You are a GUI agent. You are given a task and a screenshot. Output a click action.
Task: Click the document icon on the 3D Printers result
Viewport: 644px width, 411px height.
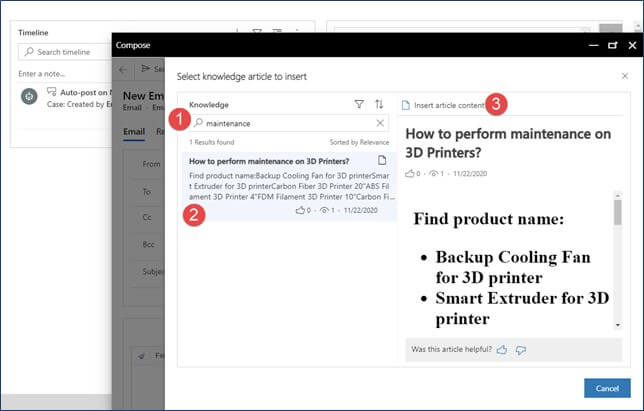tap(382, 160)
